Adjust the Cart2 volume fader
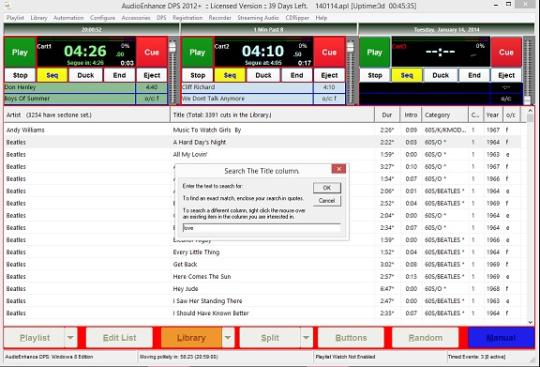 tap(350, 47)
